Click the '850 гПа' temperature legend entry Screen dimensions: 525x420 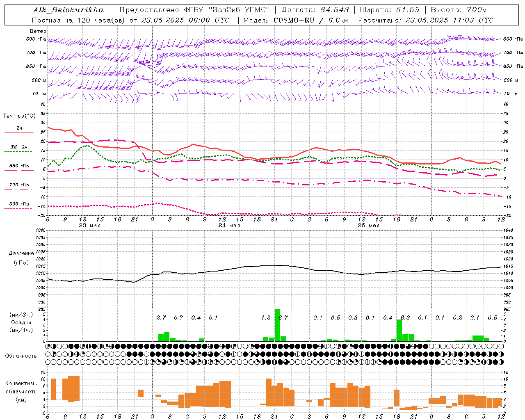tap(19, 166)
